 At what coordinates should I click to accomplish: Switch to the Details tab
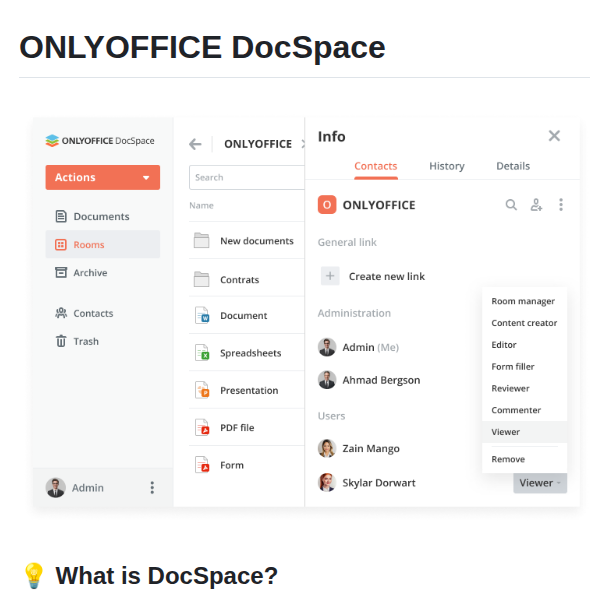pos(513,166)
